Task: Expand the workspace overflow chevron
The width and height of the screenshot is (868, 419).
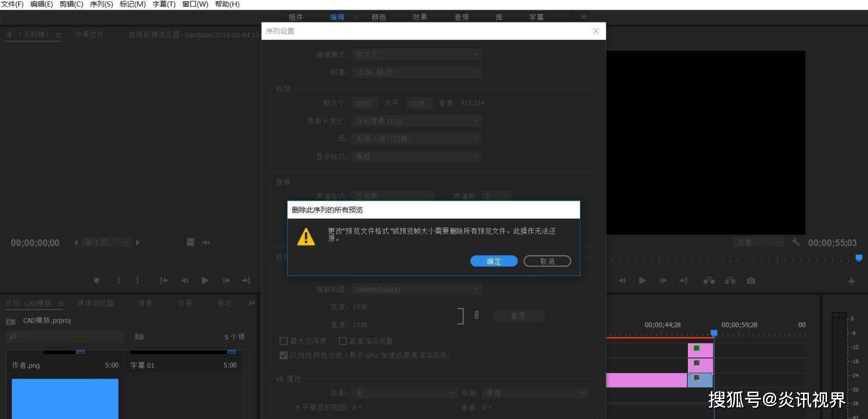Action: (x=584, y=17)
